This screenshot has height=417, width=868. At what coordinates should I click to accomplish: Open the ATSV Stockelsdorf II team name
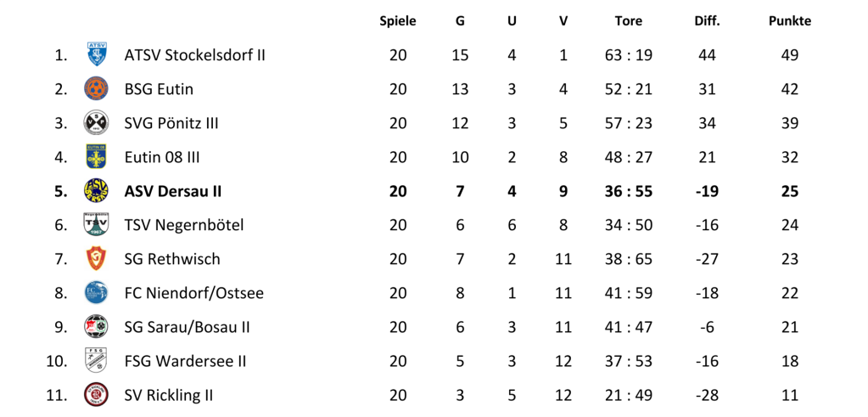[x=194, y=55]
